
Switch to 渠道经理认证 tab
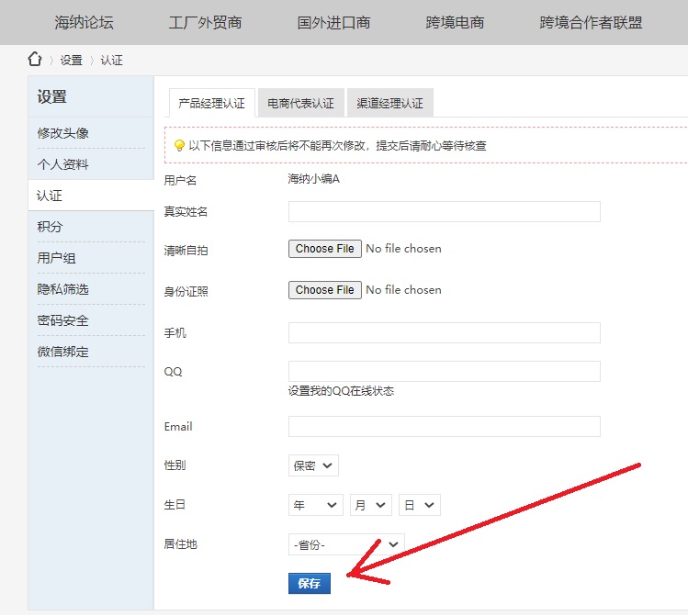(389, 104)
